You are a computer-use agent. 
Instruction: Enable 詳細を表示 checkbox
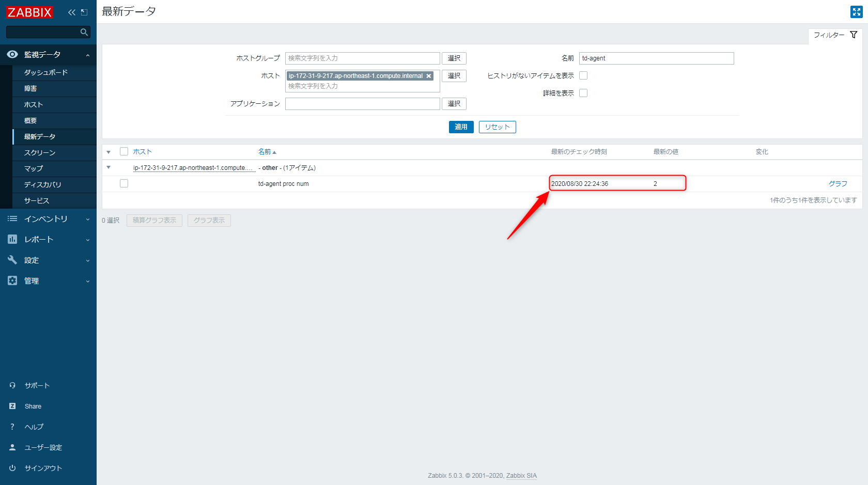(583, 93)
